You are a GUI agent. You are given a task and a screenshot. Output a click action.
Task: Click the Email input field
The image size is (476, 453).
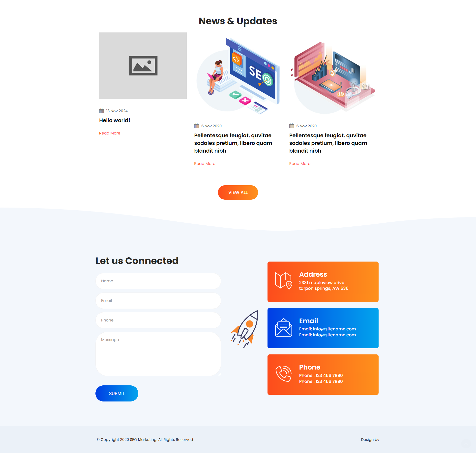coord(158,300)
